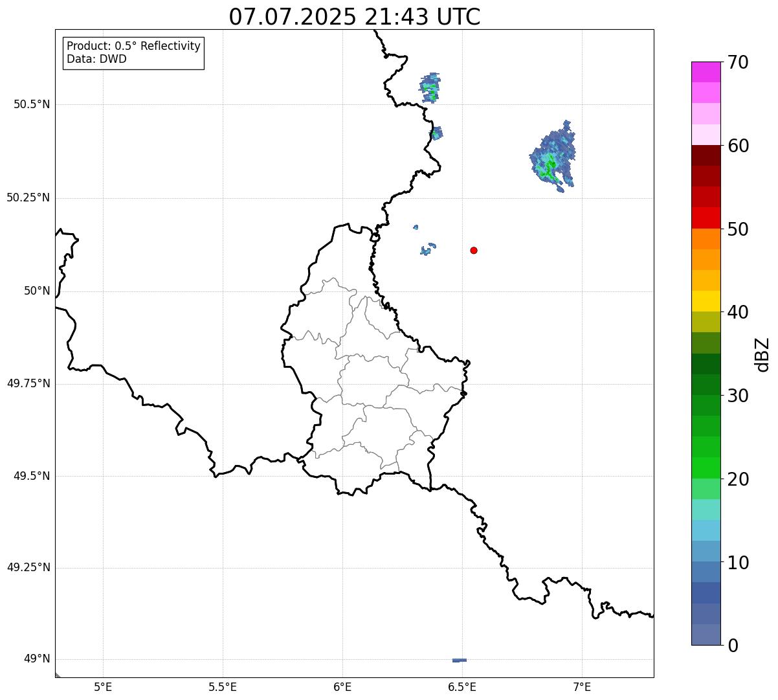Click the 6.5°E longitude label
This screenshot has height=700, width=778.
(462, 687)
